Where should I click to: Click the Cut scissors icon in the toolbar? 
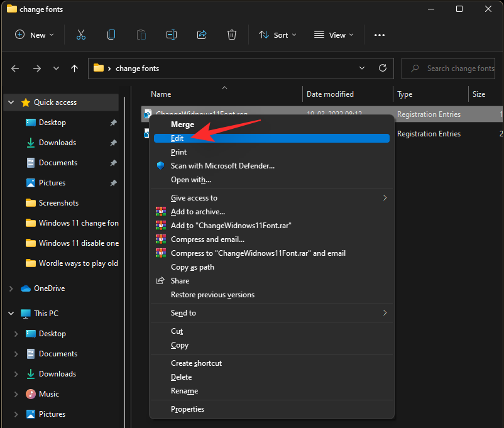coord(81,35)
